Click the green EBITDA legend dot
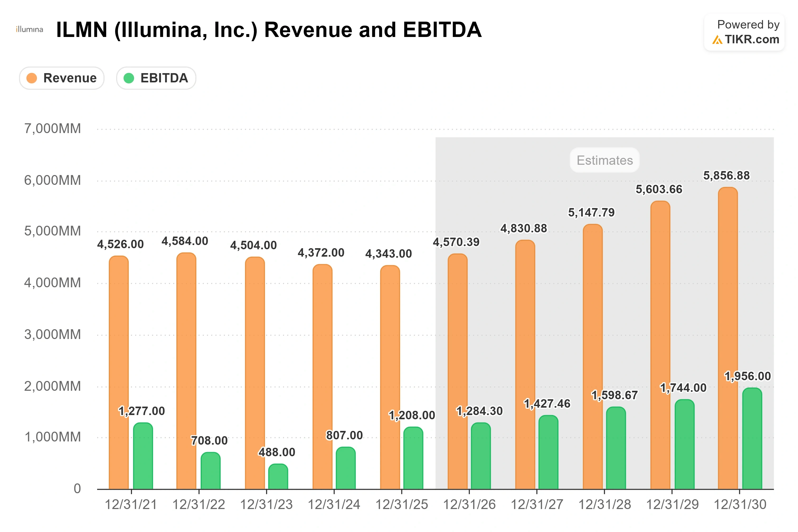This screenshot has height=532, width=798. click(129, 78)
